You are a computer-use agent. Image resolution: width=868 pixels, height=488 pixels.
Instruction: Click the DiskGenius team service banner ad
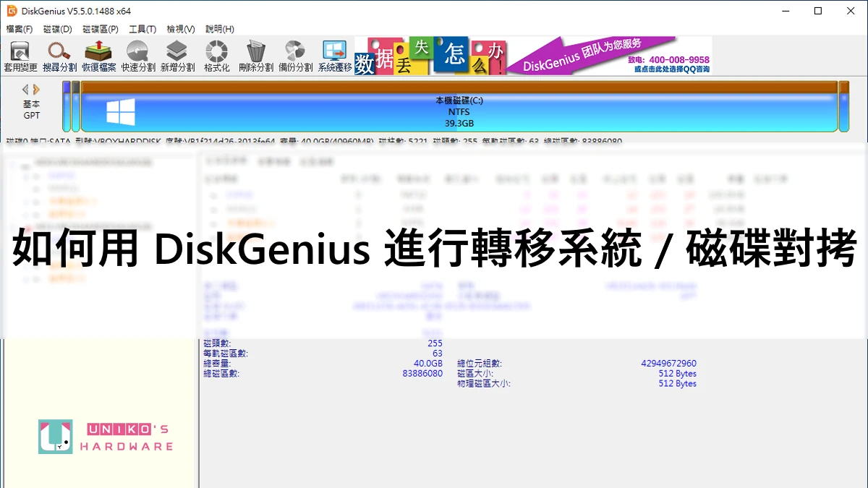click(533, 56)
